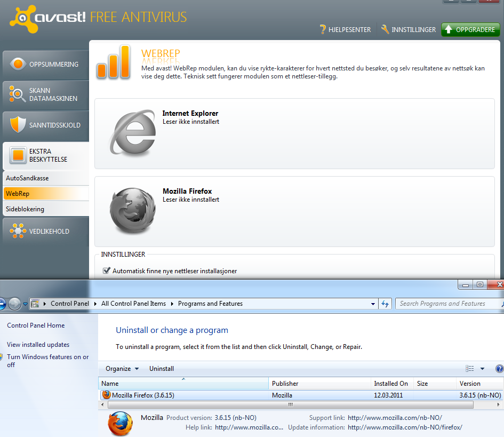Click the blue help icon
This screenshot has width=504, height=437.
click(499, 369)
